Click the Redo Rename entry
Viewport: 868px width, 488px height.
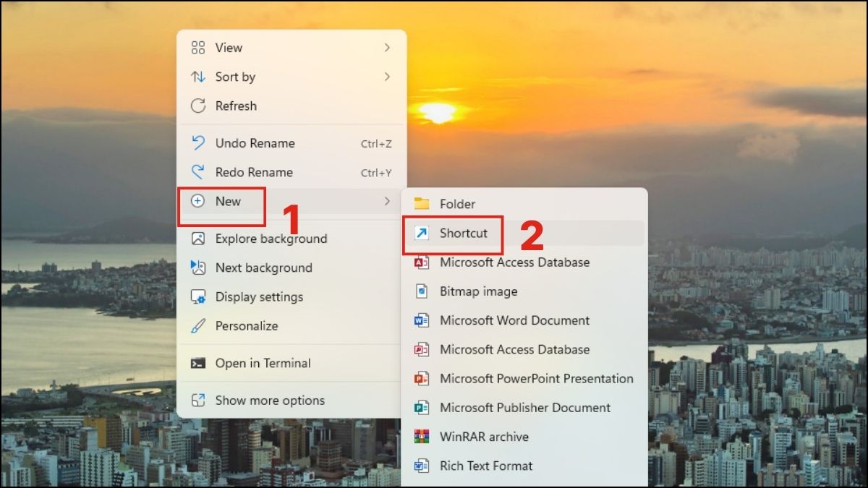pos(254,172)
